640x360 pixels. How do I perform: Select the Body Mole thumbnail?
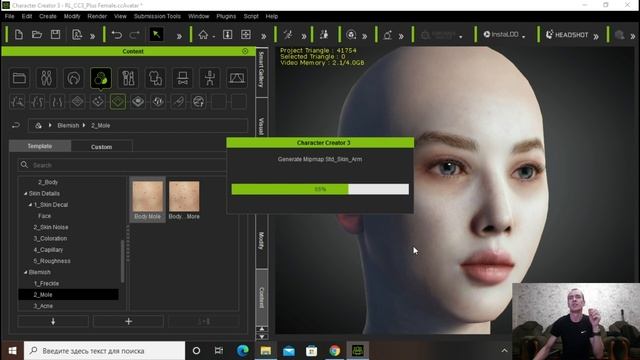147,200
